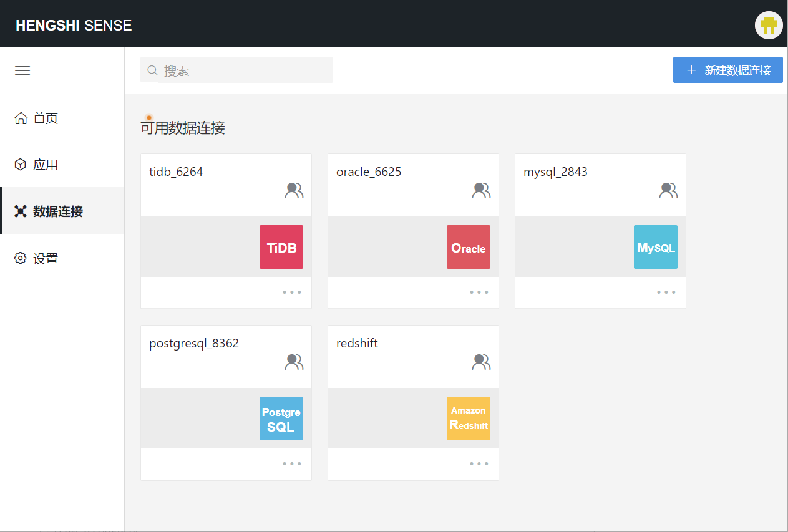Click the shared users icon on tidb_6264
The image size is (788, 532).
(294, 190)
